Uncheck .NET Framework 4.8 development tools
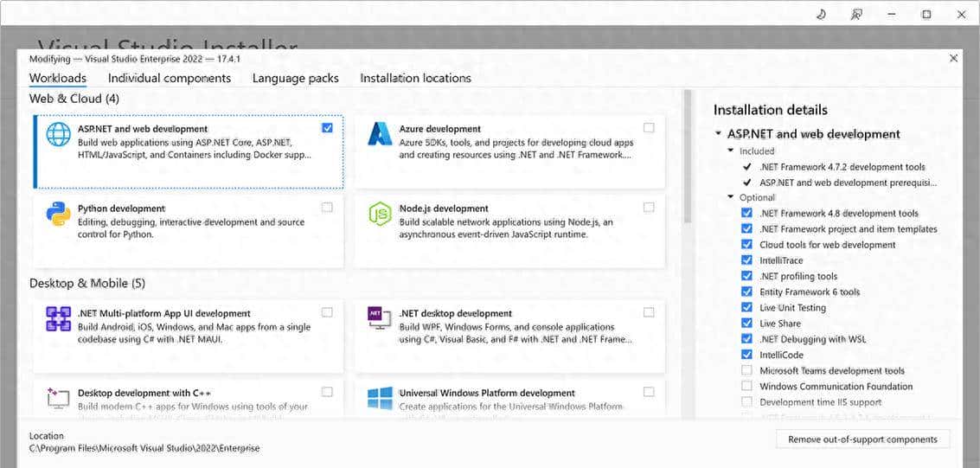Image resolution: width=980 pixels, height=468 pixels. click(746, 213)
